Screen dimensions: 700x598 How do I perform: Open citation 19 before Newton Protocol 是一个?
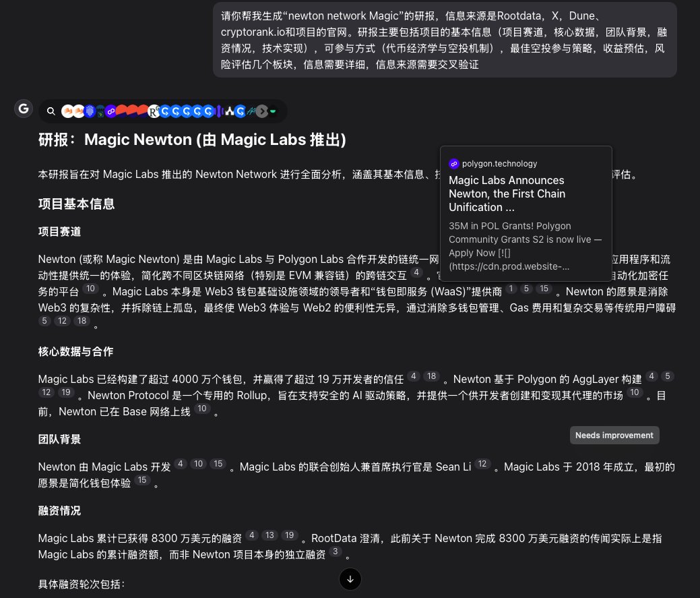66,392
